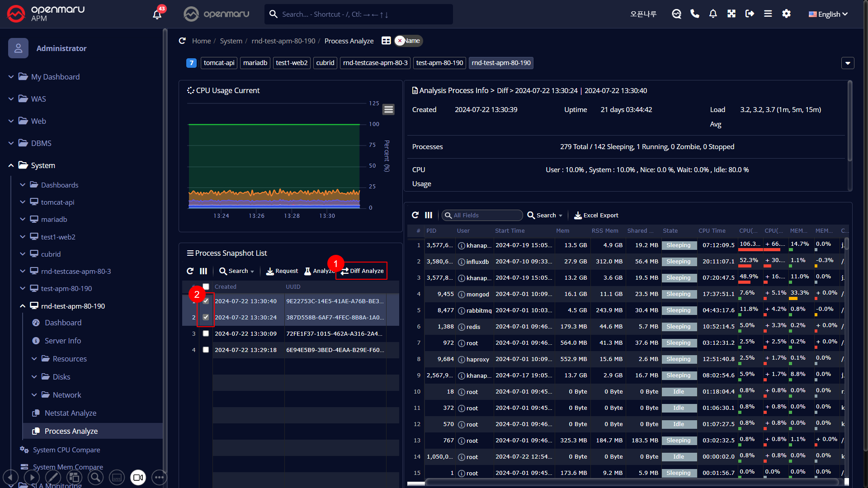Click the CPU chart hamburger menu icon
The width and height of the screenshot is (868, 488).
(x=388, y=109)
